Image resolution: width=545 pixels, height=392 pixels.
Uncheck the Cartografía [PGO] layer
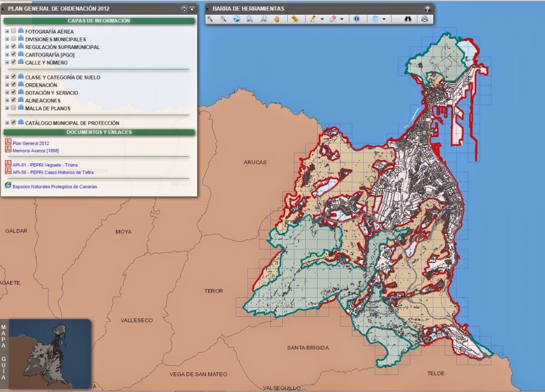(14, 54)
